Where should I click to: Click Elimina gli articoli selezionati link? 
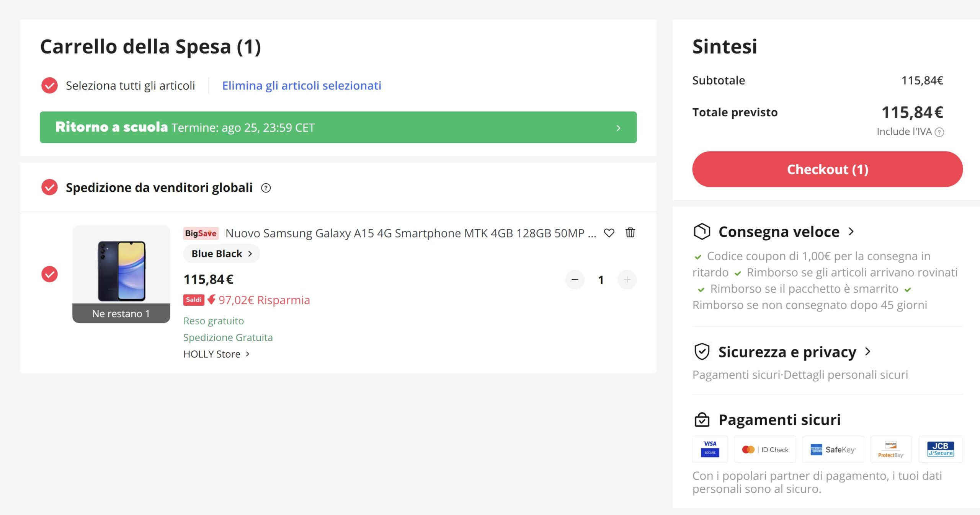(x=301, y=85)
